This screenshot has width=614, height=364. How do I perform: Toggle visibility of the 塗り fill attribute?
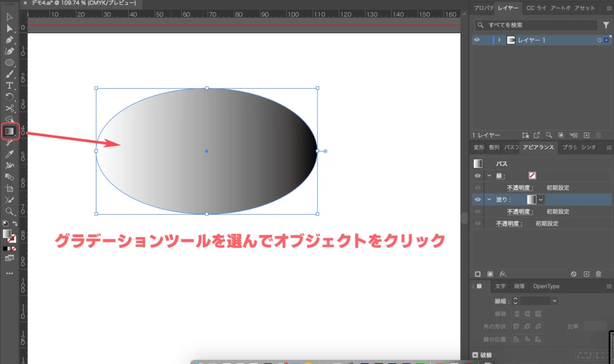pyautogui.click(x=477, y=200)
